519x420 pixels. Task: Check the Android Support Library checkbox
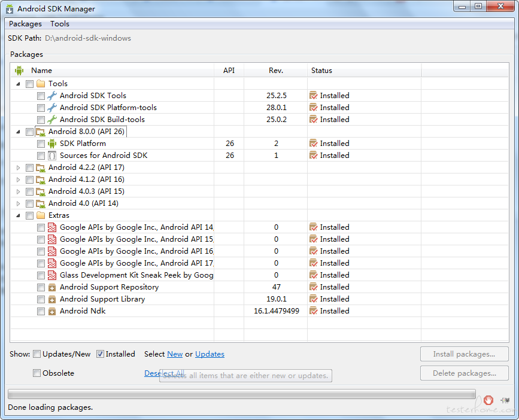pyautogui.click(x=41, y=300)
